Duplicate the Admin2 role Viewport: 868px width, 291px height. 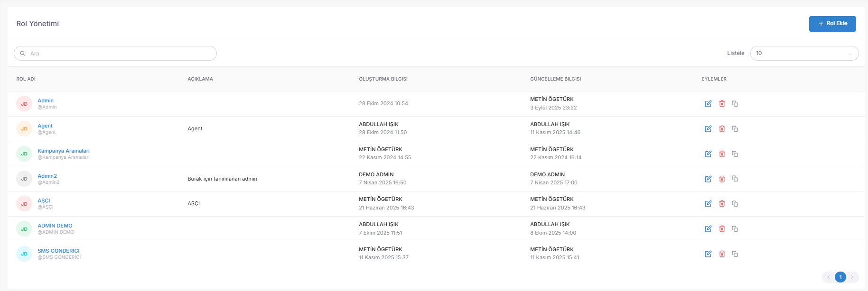(735, 179)
